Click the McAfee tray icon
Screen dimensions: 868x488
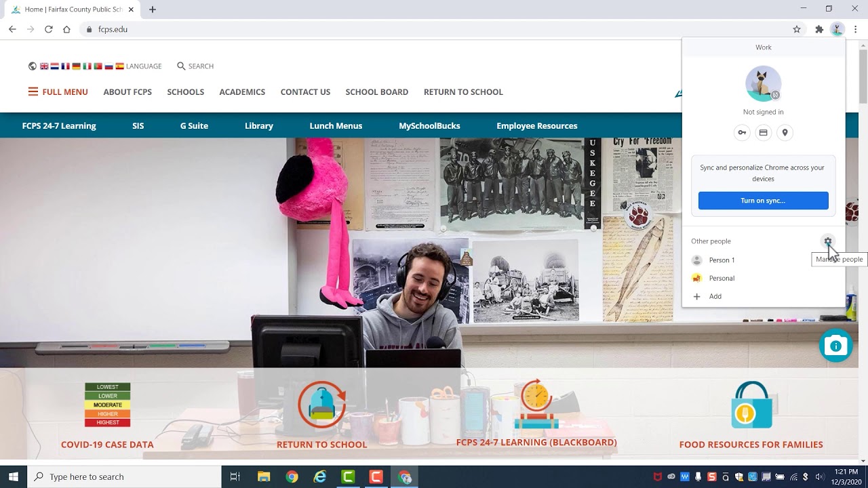657,476
